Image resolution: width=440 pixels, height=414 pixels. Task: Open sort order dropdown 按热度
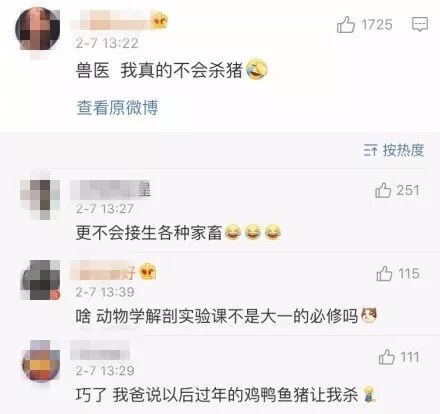(x=394, y=150)
